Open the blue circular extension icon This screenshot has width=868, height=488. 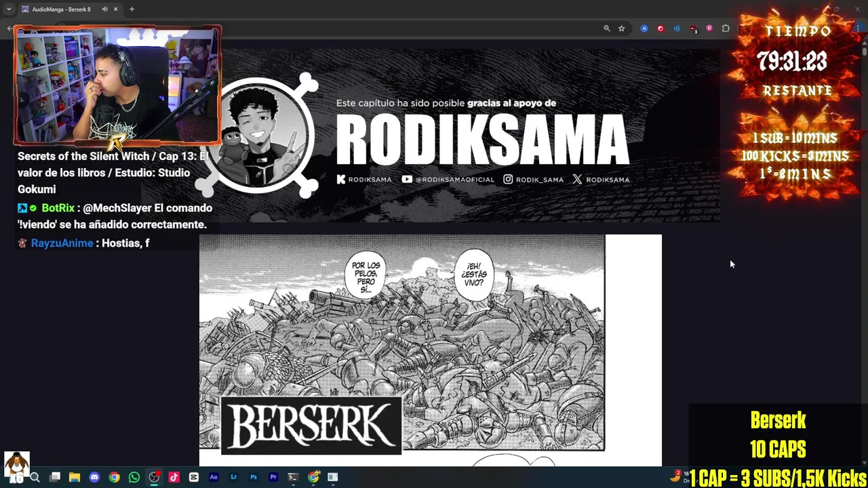(644, 28)
